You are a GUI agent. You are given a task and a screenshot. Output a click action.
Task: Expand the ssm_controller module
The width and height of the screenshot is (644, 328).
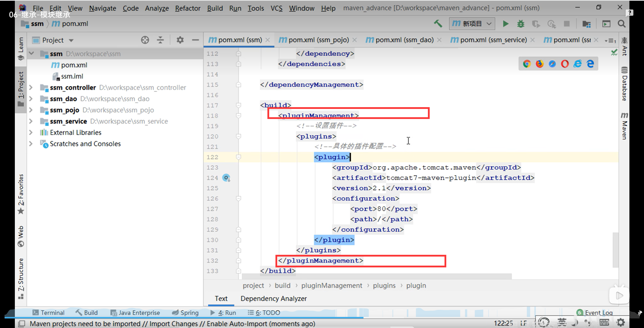pyautogui.click(x=31, y=88)
